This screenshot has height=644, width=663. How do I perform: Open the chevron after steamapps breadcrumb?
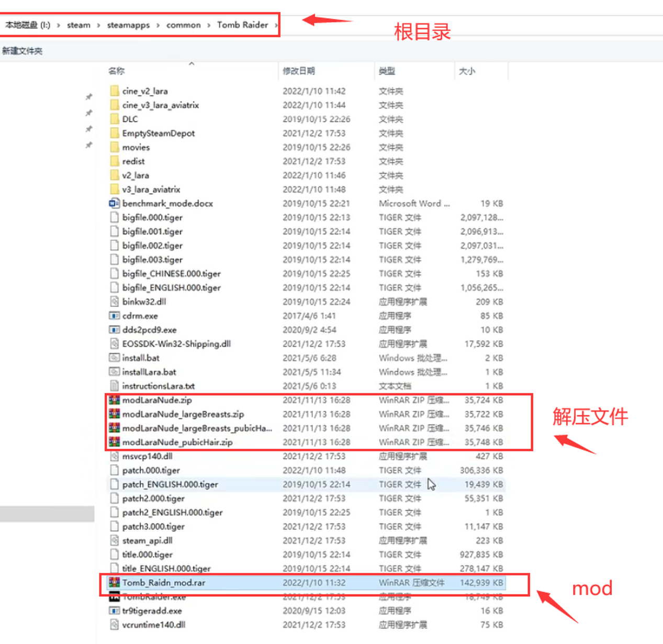point(158,25)
